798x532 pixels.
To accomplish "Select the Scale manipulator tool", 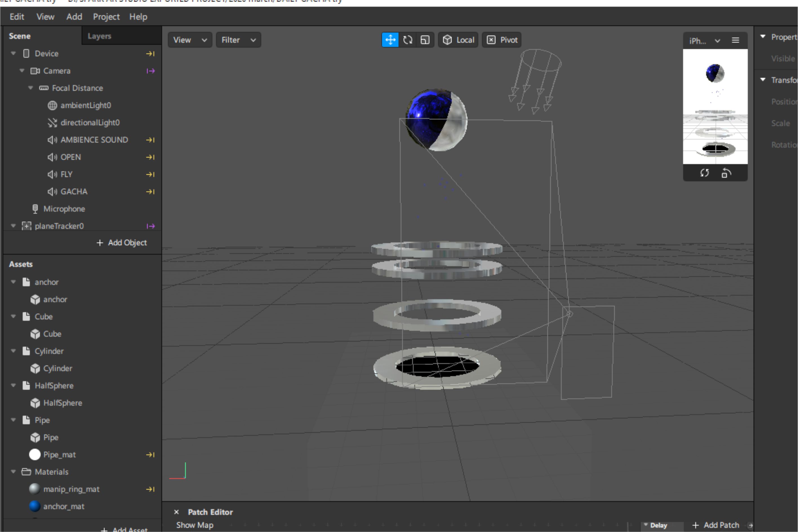I will (x=425, y=40).
